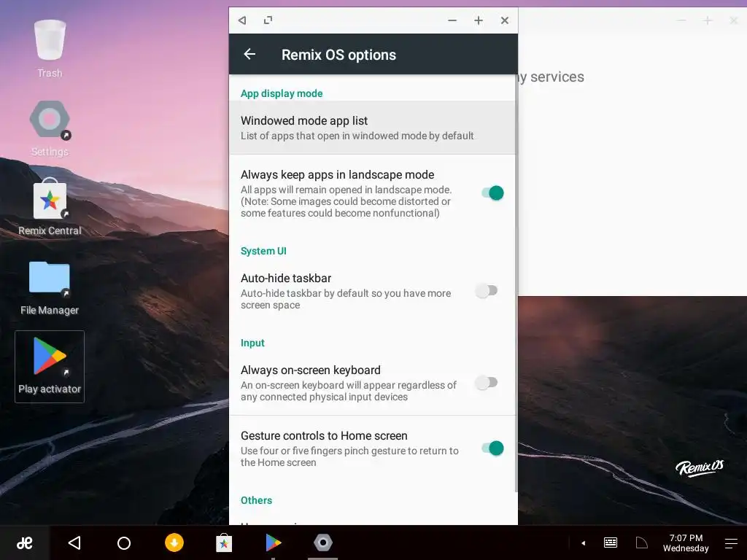This screenshot has width=747, height=560.
Task: Enable the Auto-hide taskbar switch
Action: pyautogui.click(x=487, y=290)
